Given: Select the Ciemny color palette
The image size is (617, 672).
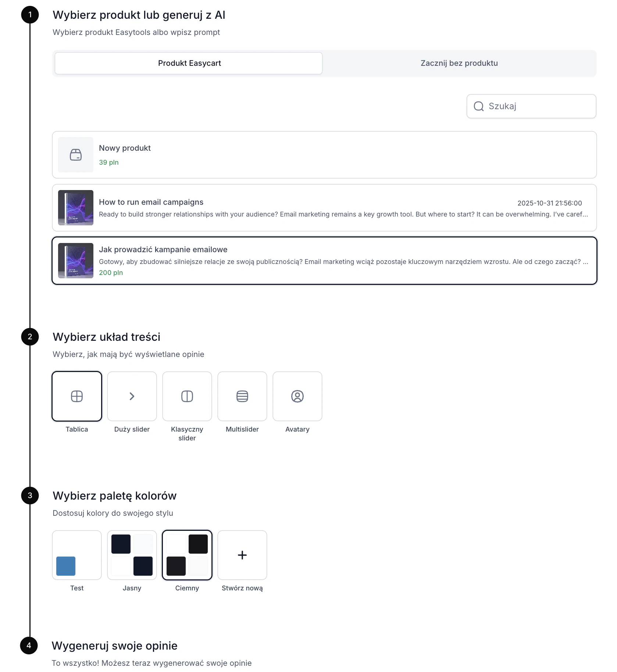Looking at the screenshot, I should [187, 555].
